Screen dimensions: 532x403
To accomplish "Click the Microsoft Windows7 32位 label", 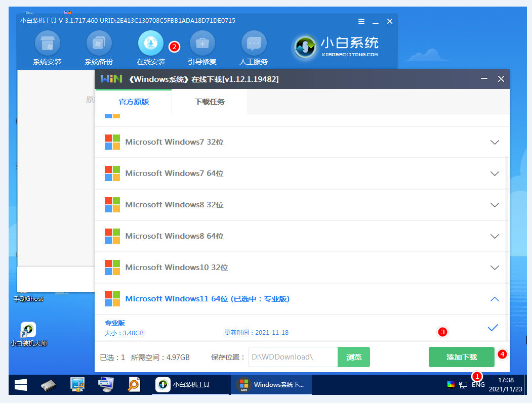I will click(175, 142).
